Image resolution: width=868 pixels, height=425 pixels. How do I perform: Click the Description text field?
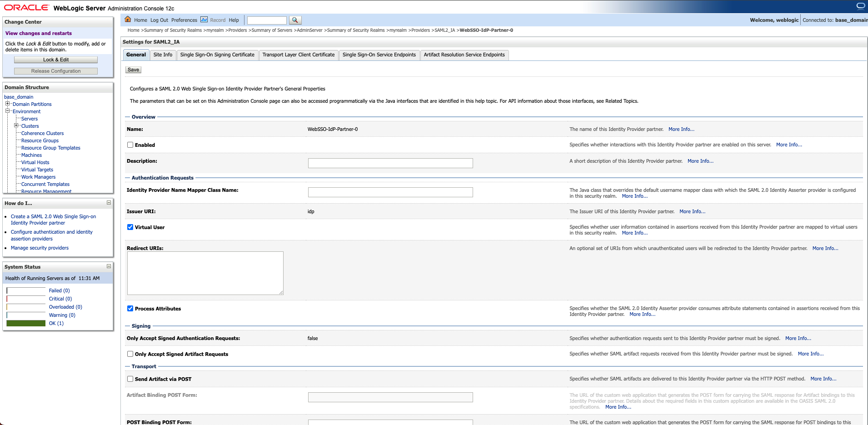390,163
